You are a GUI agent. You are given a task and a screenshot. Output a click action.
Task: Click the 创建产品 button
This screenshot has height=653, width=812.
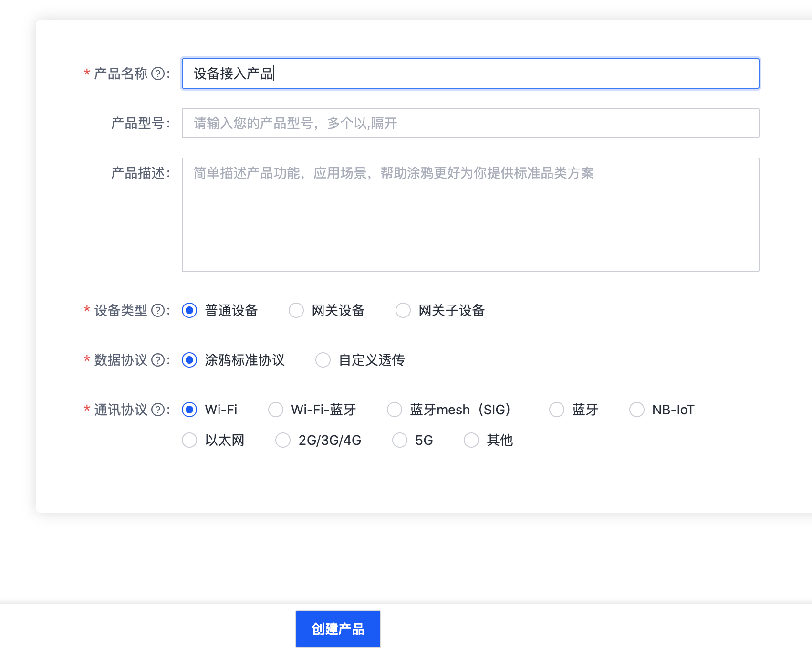pyautogui.click(x=338, y=629)
